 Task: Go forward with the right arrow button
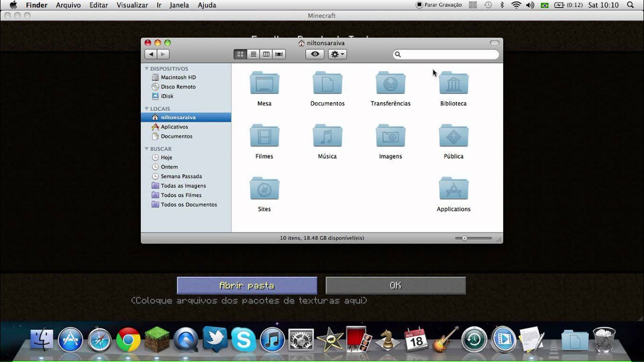163,54
